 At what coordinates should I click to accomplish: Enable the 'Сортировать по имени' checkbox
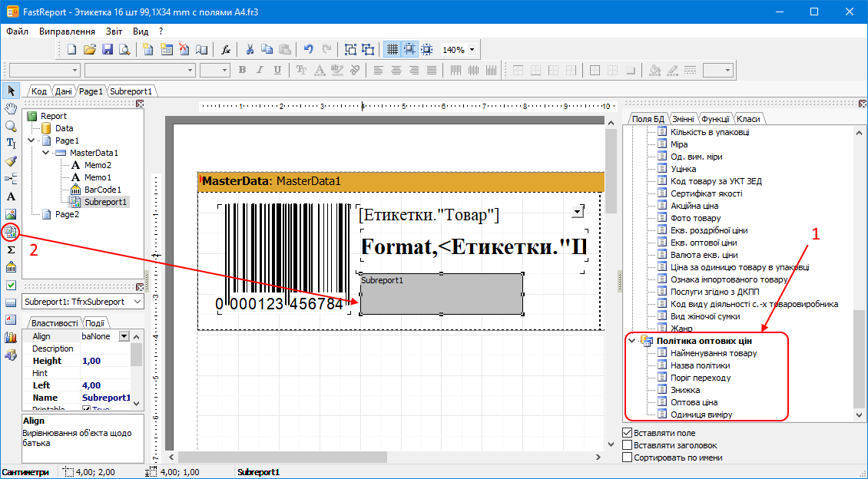pyautogui.click(x=628, y=456)
